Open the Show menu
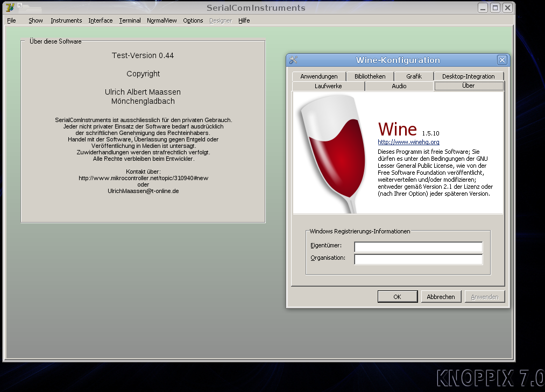The height and width of the screenshot is (392, 545). tap(36, 20)
